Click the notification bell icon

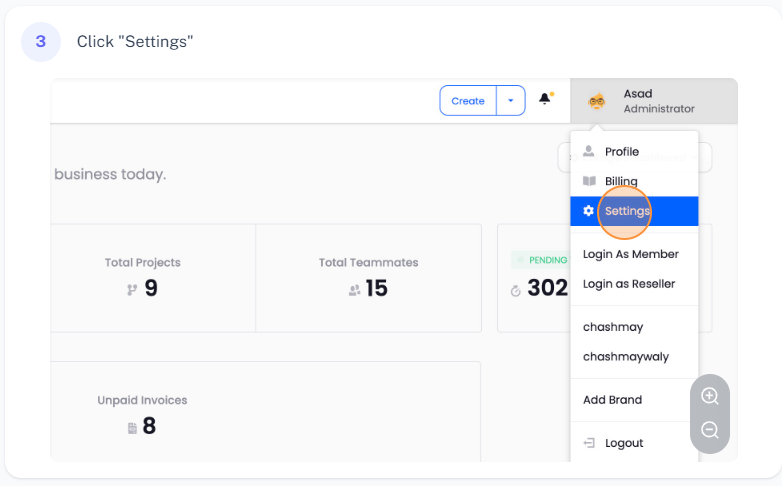coord(545,99)
